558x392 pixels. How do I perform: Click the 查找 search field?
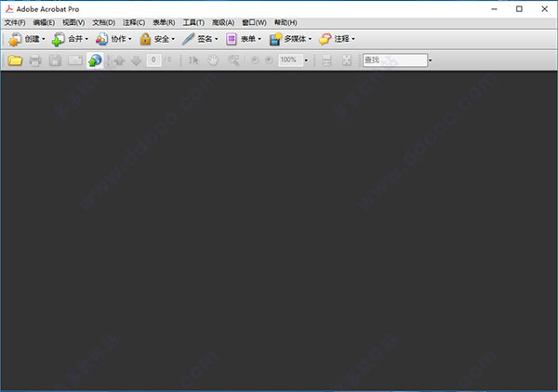(394, 60)
